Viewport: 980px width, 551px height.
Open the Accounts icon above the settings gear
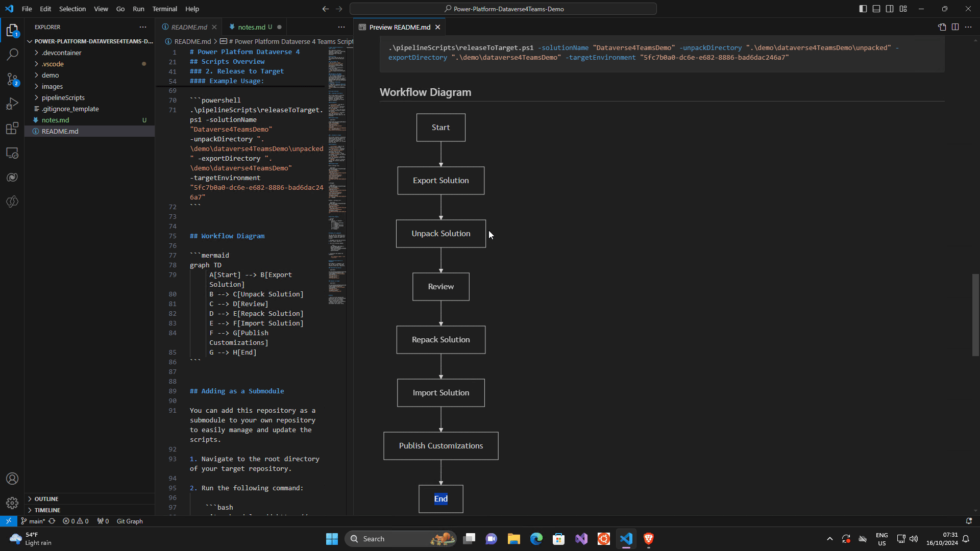click(x=12, y=479)
